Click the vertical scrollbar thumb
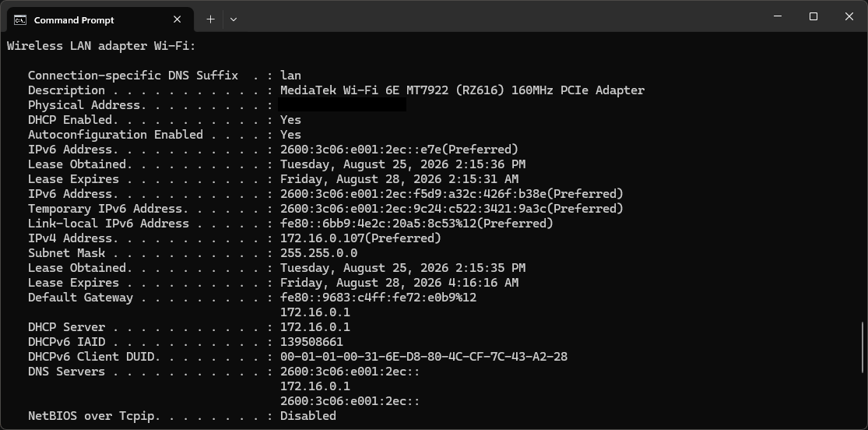 pyautogui.click(x=862, y=347)
